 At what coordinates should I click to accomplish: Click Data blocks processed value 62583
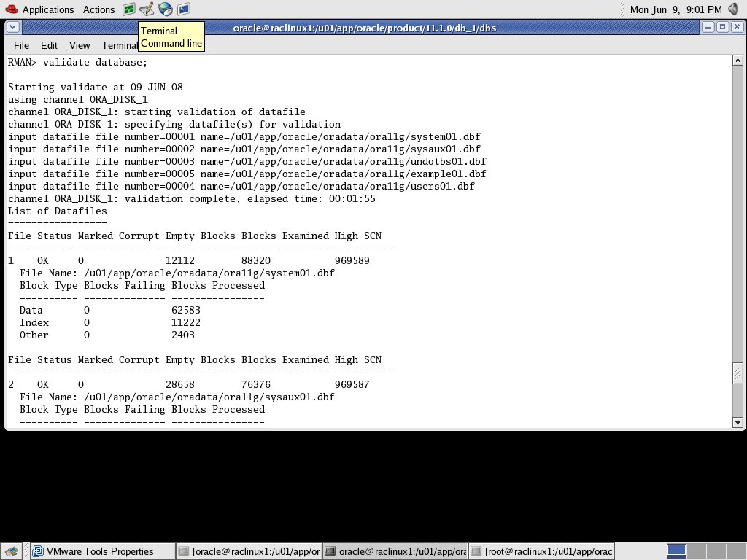click(186, 310)
